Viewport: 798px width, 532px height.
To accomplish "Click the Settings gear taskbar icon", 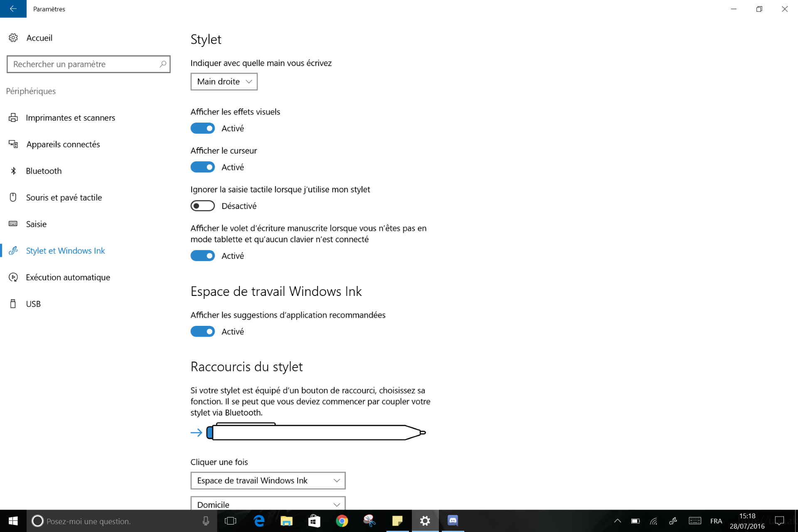I will (425, 521).
